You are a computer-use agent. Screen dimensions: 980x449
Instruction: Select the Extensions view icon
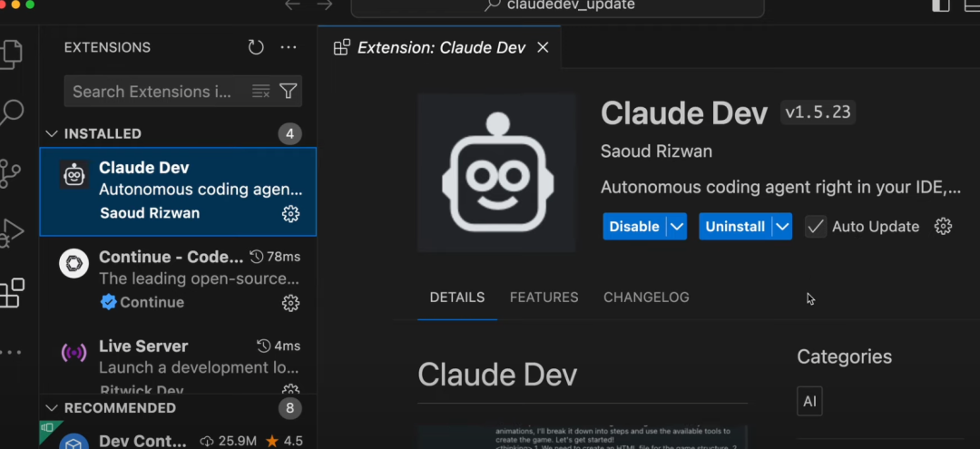click(11, 293)
